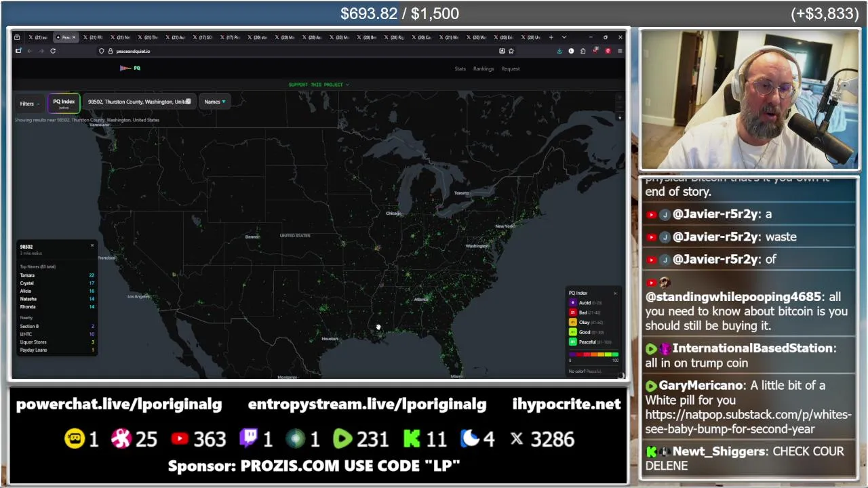
Task: Click the Liquor Stores nearby row
Action: click(57, 342)
